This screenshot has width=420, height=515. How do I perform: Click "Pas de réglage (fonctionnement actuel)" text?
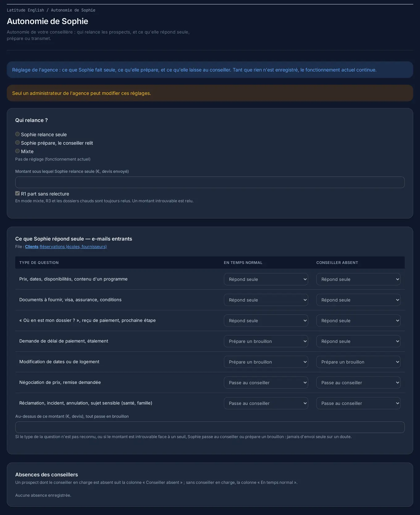tap(53, 159)
